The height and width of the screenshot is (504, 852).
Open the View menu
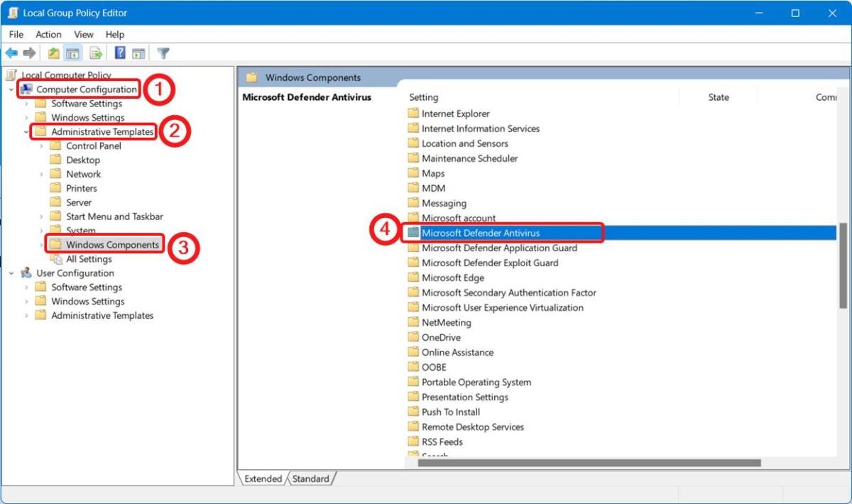point(83,34)
